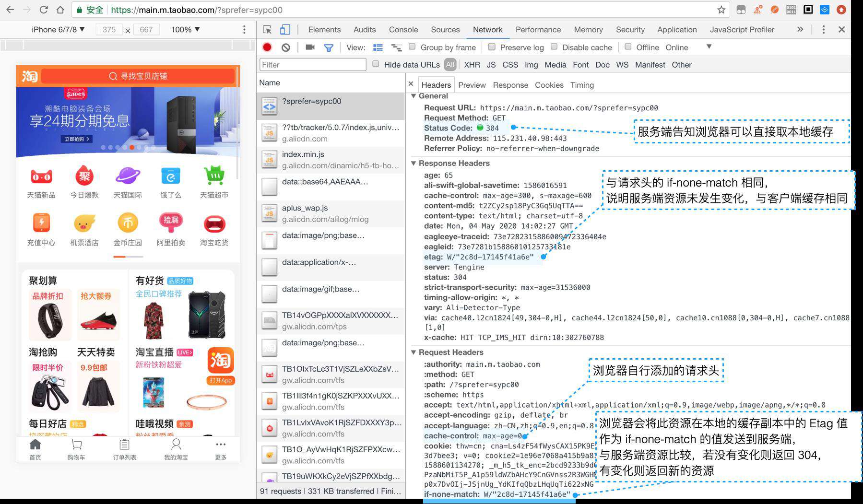Enable Preserve log checkbox
This screenshot has height=504, width=863.
coord(492,47)
